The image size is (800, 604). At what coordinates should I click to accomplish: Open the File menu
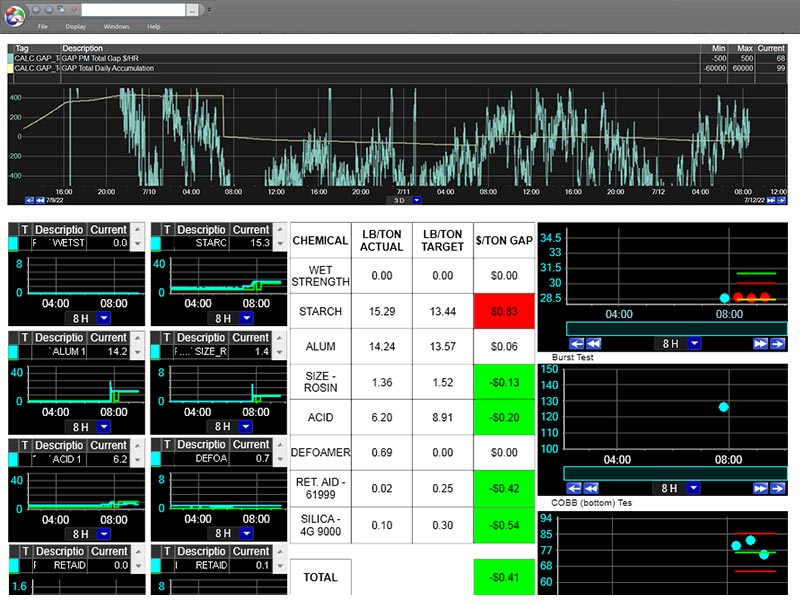(42, 27)
